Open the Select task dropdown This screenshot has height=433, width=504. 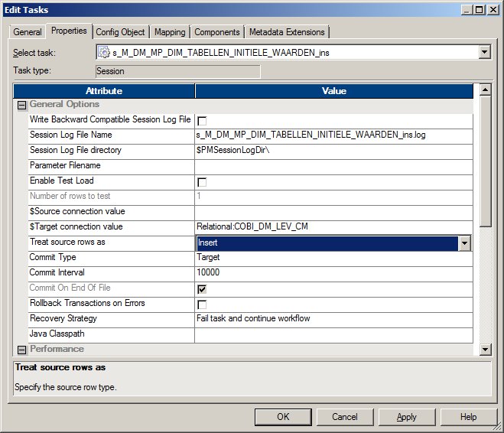[x=483, y=52]
